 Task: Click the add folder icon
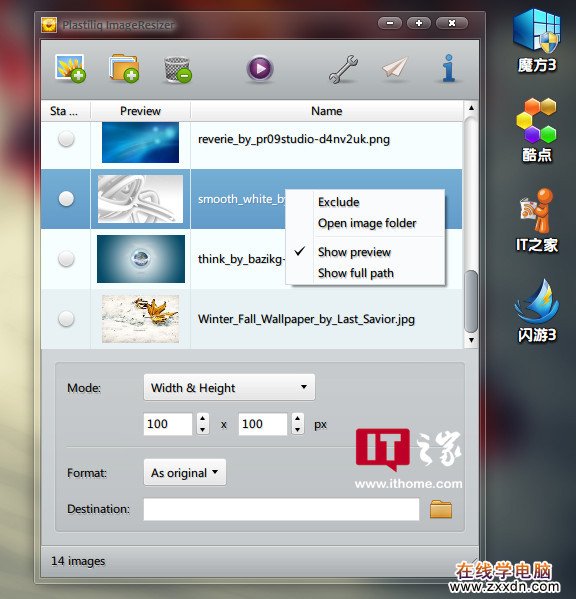point(124,69)
